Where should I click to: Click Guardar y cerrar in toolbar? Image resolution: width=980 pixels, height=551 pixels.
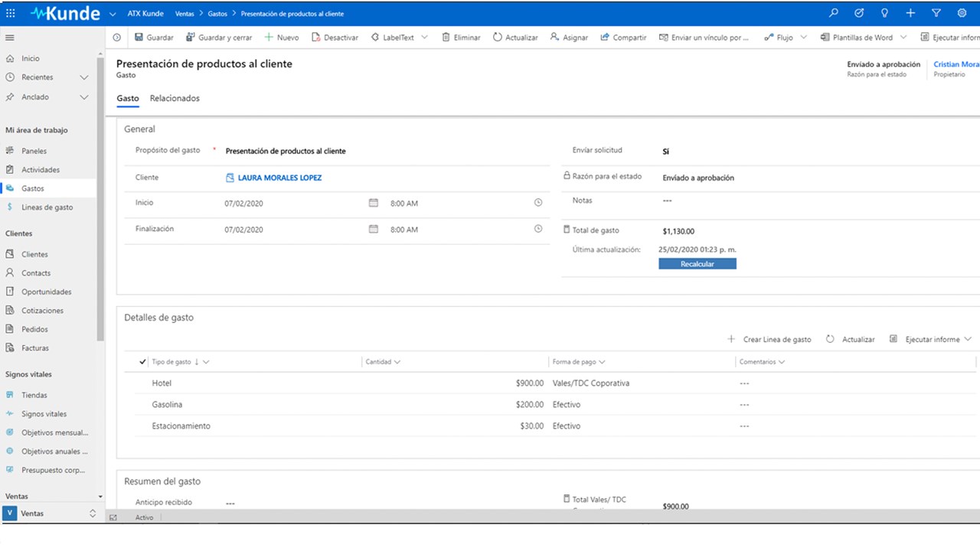coord(219,37)
